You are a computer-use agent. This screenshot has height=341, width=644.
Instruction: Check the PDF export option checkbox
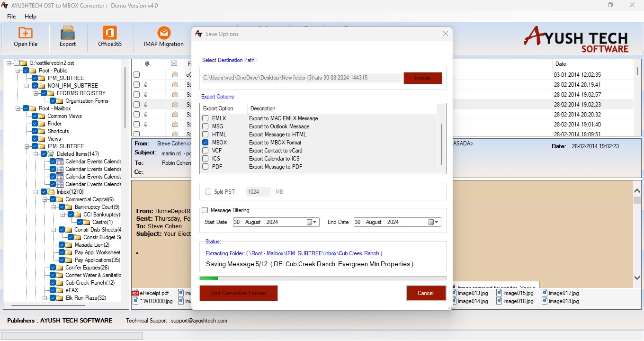point(206,167)
